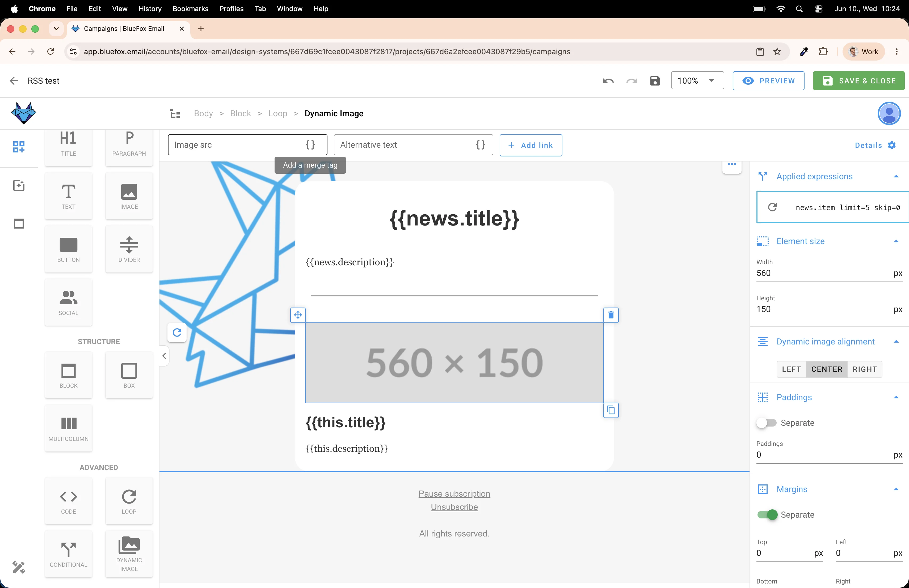Add the Image element
The image size is (909, 588).
click(x=129, y=196)
